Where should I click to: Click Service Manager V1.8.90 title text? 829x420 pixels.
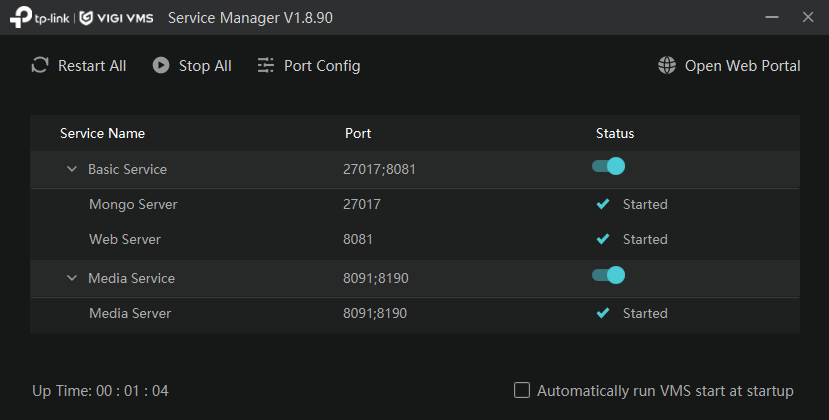(x=250, y=18)
